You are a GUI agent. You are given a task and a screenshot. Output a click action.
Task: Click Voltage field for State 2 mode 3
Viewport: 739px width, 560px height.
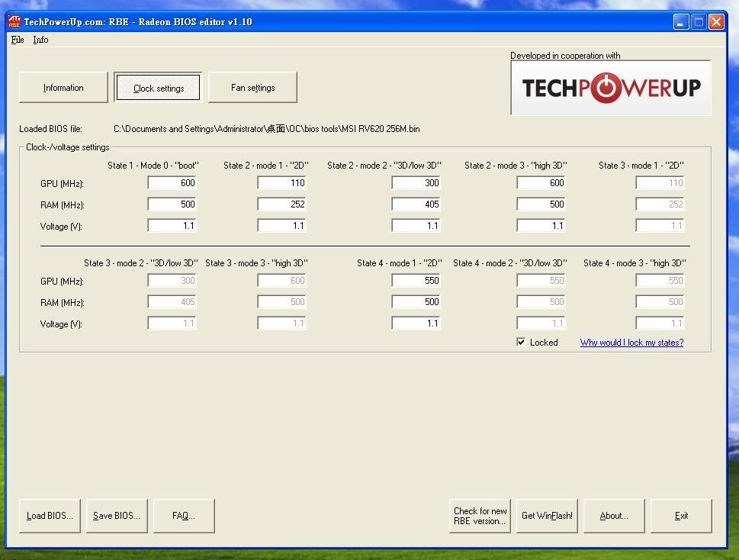click(x=541, y=225)
